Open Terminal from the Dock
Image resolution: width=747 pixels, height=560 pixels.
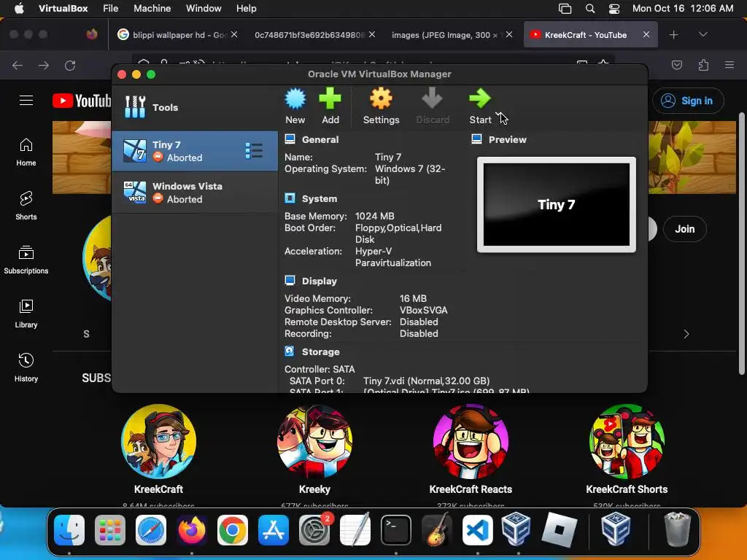pos(396,530)
